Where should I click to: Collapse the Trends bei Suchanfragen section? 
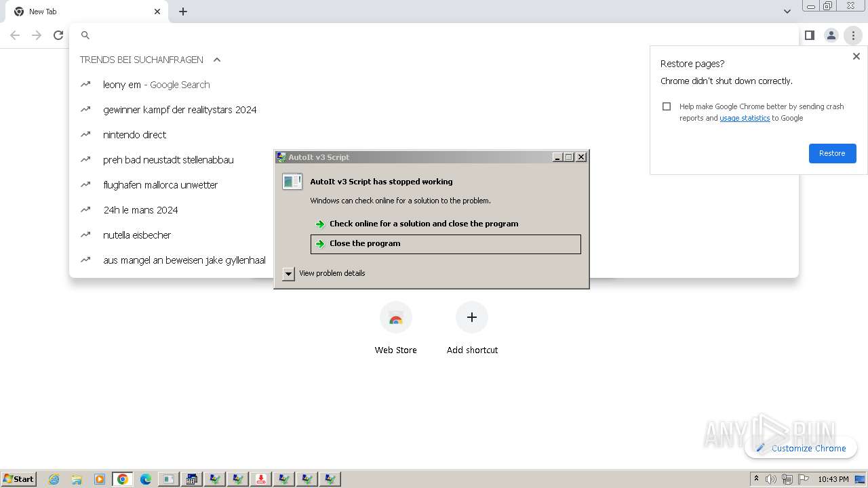(x=217, y=60)
